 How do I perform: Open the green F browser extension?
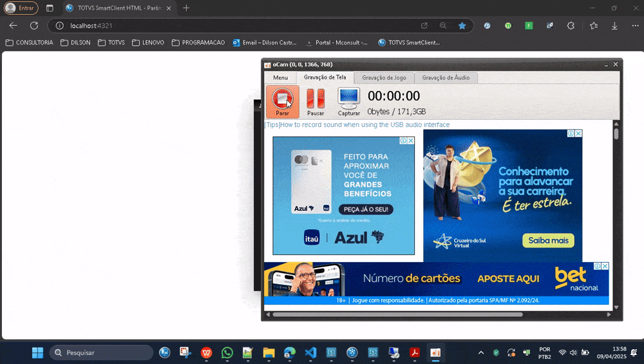(x=529, y=26)
